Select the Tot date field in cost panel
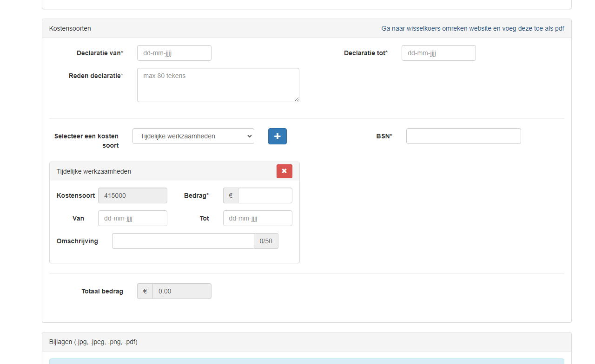The height and width of the screenshot is (364, 595). pyautogui.click(x=258, y=218)
